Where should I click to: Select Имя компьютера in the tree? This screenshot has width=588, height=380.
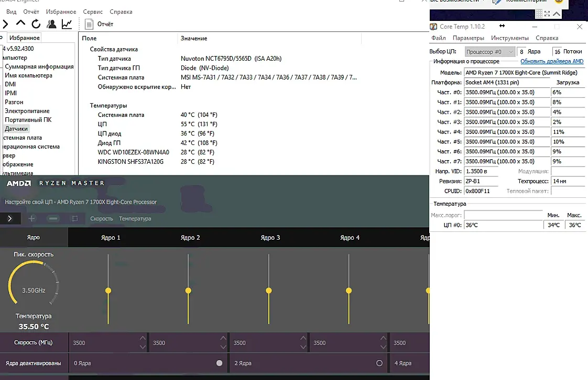tap(28, 75)
